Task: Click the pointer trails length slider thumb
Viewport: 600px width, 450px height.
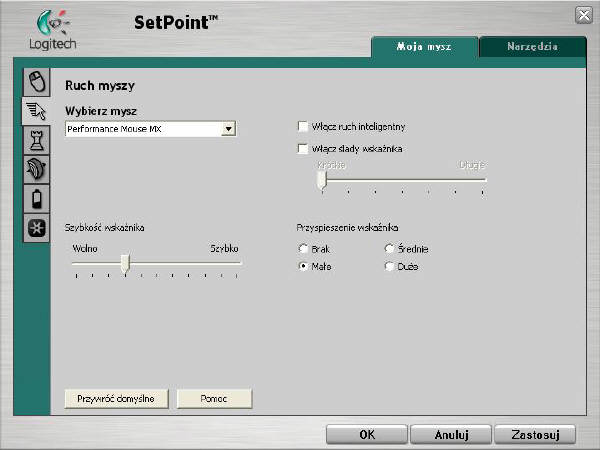Action: [322, 180]
